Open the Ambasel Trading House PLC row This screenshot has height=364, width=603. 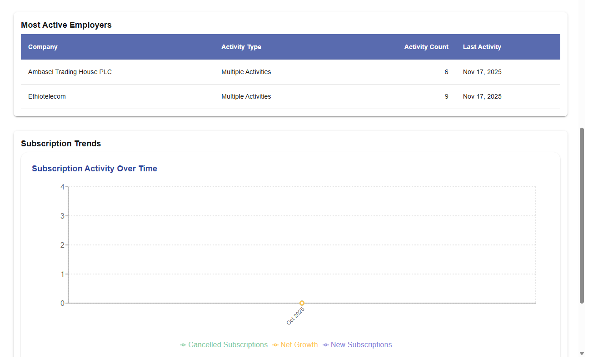point(70,72)
